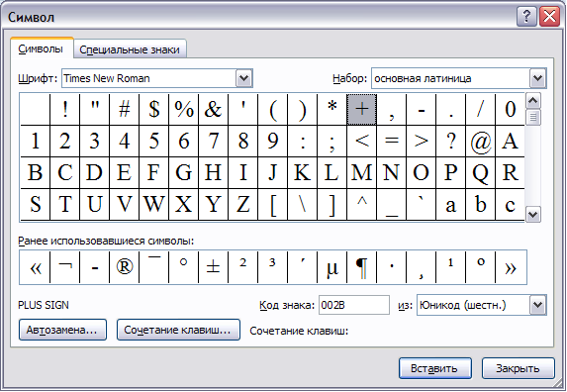The height and width of the screenshot is (392, 567).
Task: Switch to the Специальные знаки tab
Action: click(x=130, y=49)
